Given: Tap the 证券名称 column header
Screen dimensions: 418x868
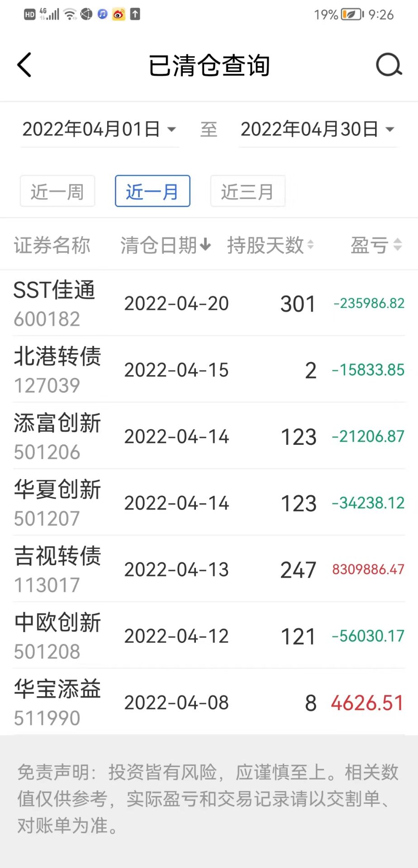Looking at the screenshot, I should (x=52, y=245).
